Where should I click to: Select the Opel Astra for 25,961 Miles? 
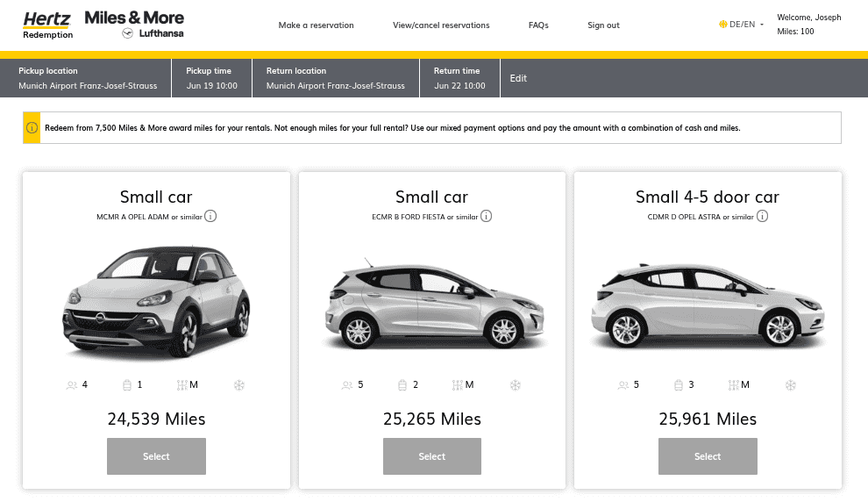708,456
